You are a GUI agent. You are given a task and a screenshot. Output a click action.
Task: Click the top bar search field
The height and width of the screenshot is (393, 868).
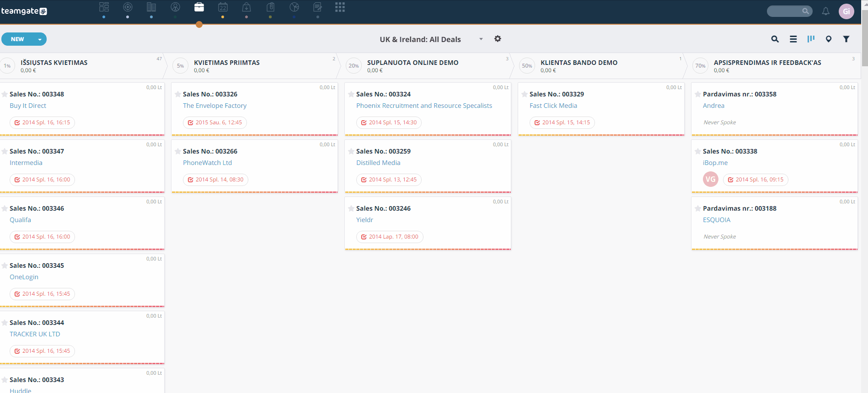coord(789,11)
